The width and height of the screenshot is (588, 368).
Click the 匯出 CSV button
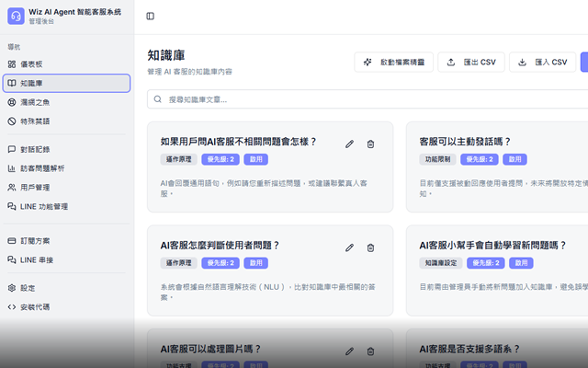[x=471, y=62]
